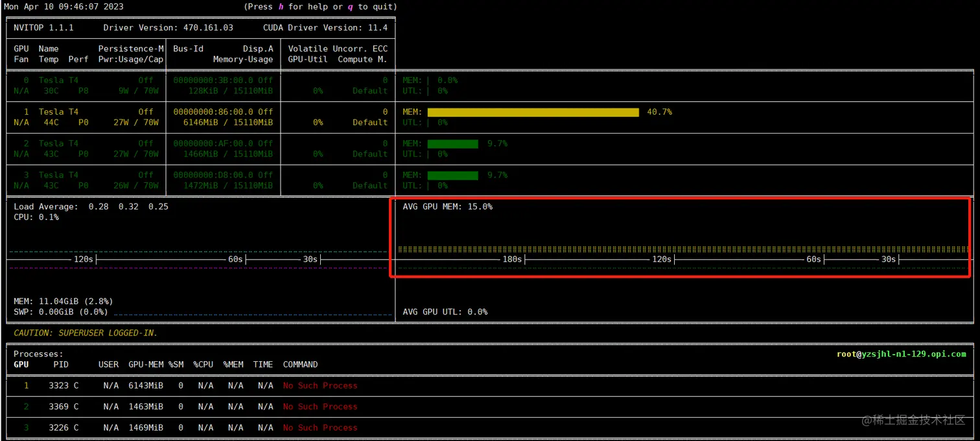Switch to the Processes panel
This screenshot has width=980, height=441.
pos(38,353)
